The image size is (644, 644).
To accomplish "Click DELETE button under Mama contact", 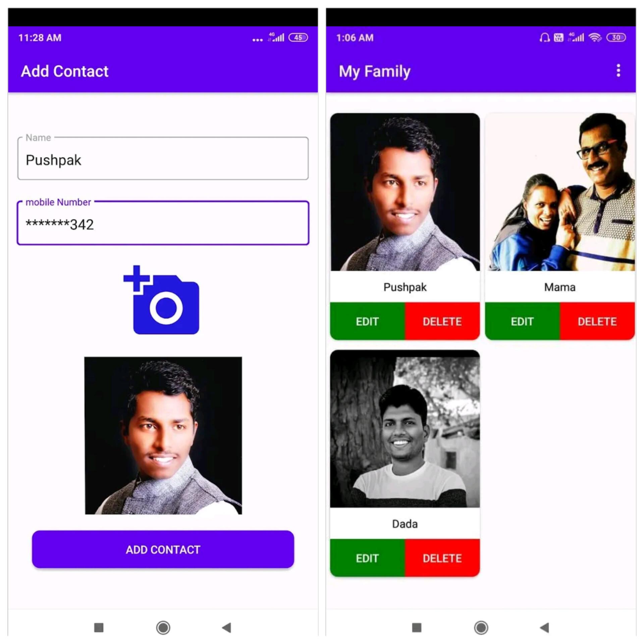I will [597, 321].
